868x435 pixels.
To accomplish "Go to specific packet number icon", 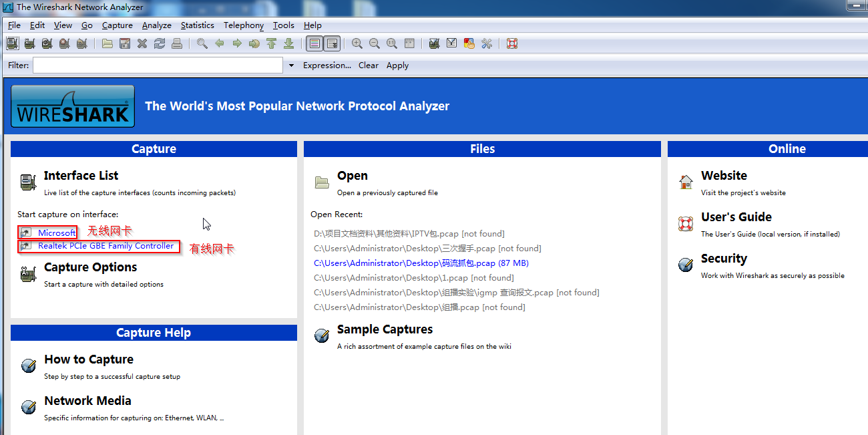I will (254, 43).
